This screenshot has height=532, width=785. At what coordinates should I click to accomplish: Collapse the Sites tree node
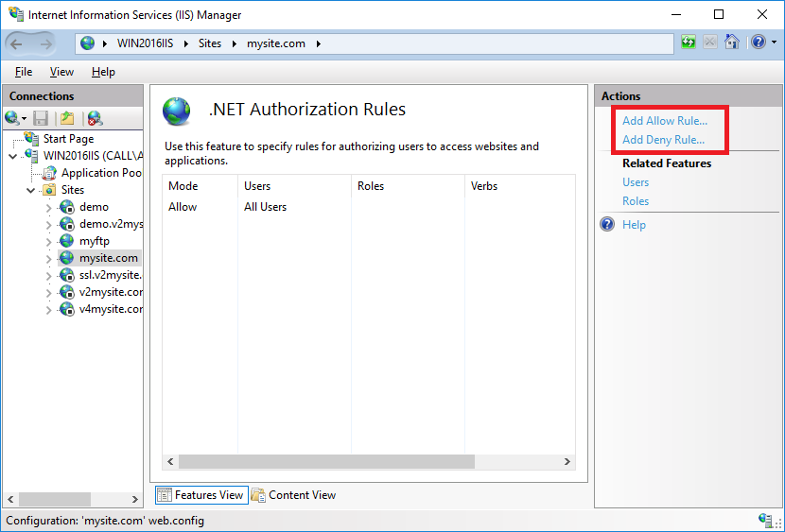click(x=31, y=191)
